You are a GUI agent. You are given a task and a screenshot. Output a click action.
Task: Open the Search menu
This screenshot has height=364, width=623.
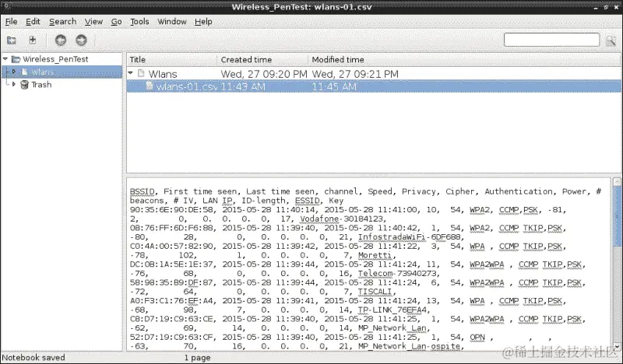pyautogui.click(x=63, y=22)
